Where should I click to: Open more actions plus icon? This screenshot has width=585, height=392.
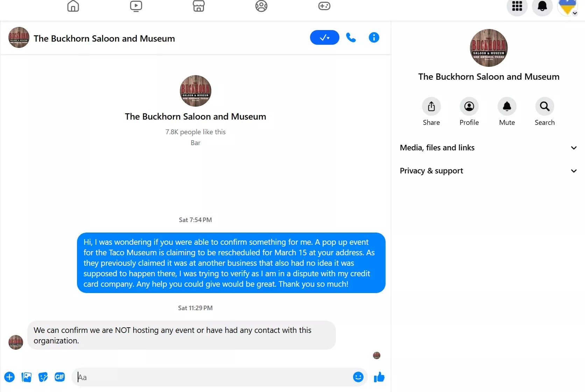(9, 377)
